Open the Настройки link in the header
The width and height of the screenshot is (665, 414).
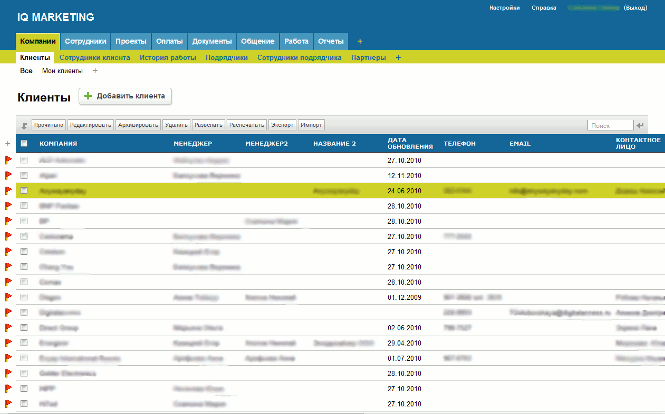504,7
